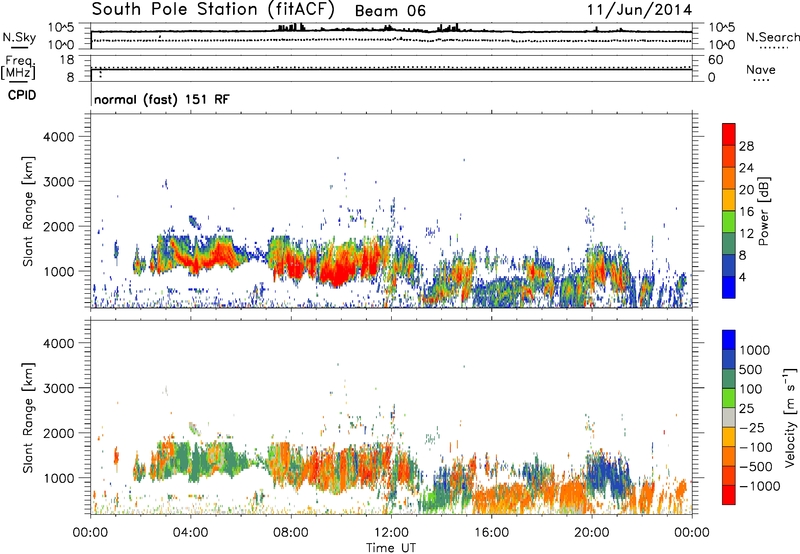
Task: Click the '16:00' time axis label
Action: pos(491,533)
